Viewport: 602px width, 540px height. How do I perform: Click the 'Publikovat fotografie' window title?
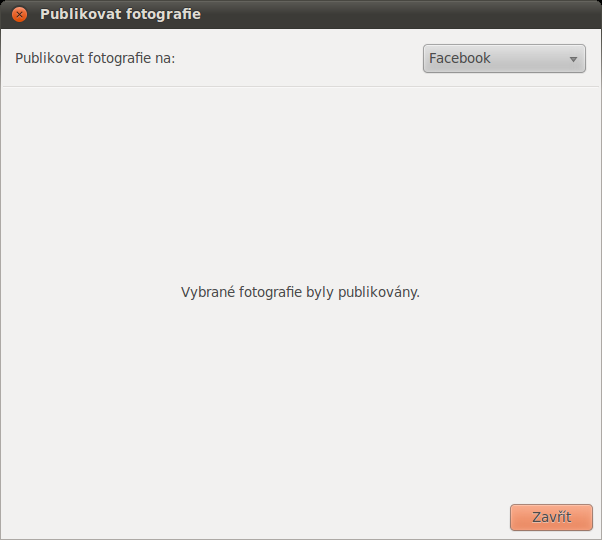121,14
